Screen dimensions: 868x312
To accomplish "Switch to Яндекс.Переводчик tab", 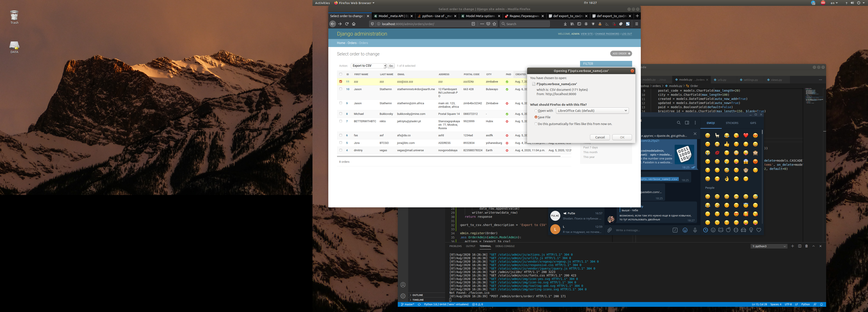I will 525,16.
